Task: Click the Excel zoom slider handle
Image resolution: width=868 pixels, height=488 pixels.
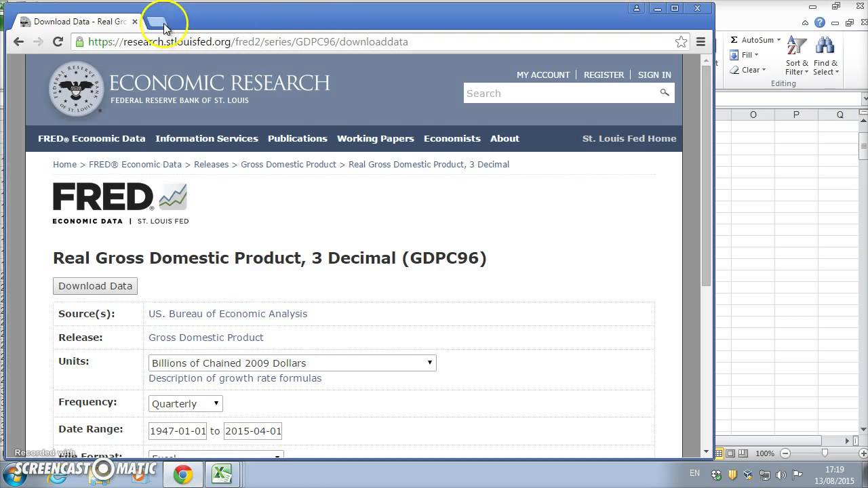Action: click(825, 453)
